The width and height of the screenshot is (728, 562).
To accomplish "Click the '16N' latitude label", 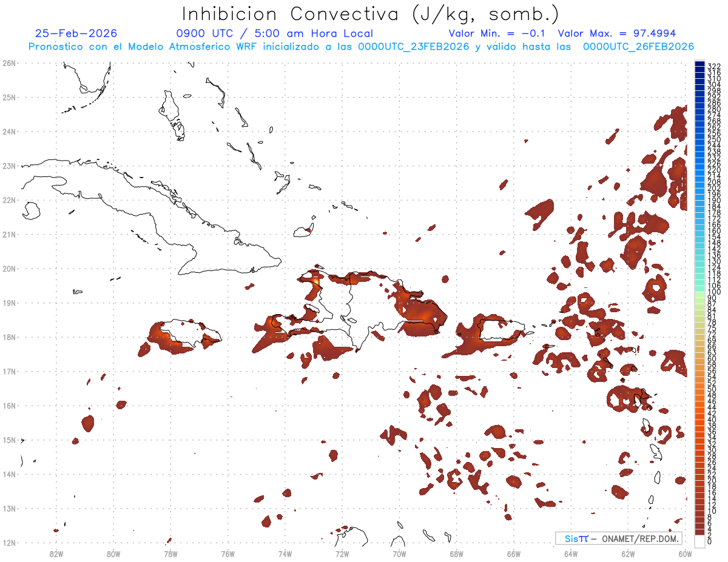I will 8,406.
